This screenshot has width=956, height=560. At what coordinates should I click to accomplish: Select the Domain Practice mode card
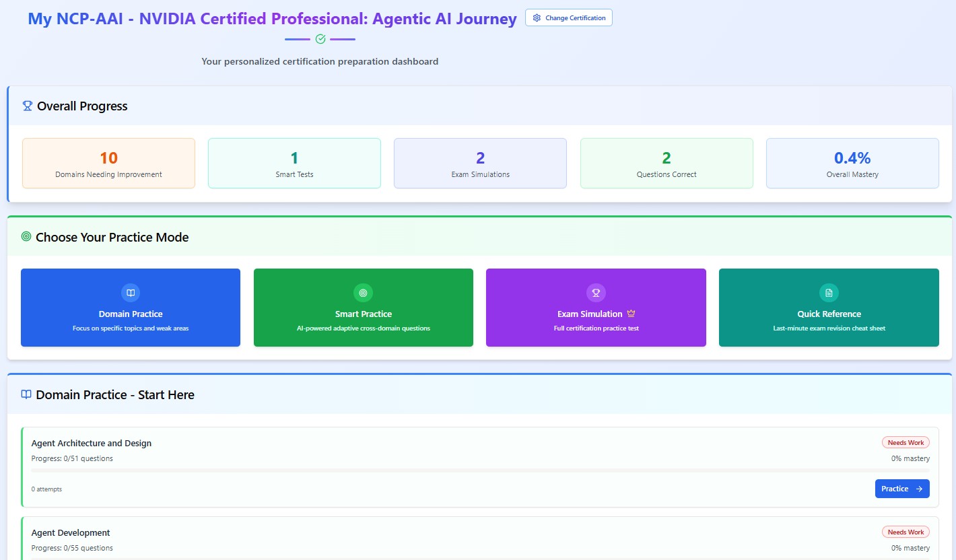[x=130, y=308]
